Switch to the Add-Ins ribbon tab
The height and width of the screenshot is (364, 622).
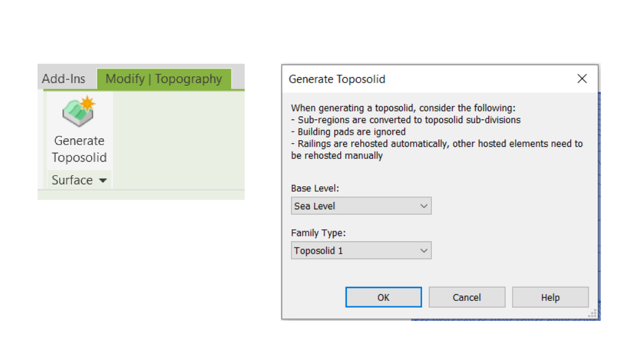[63, 79]
